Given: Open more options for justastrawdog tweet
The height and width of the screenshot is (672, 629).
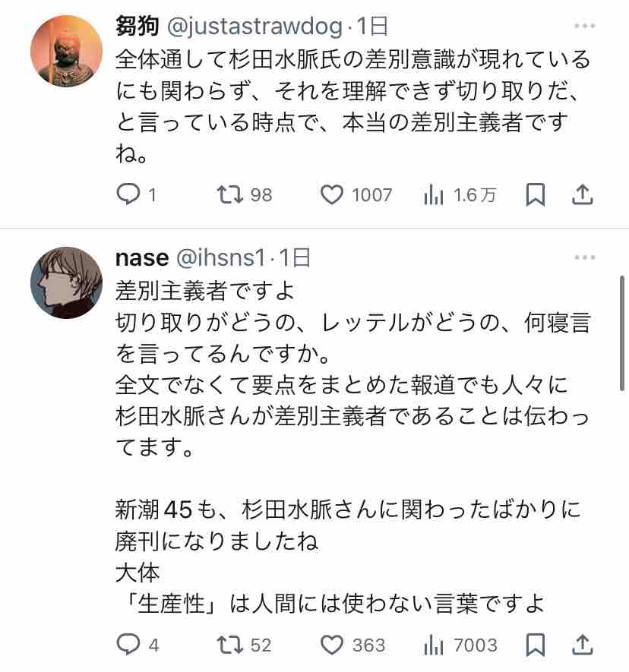Looking at the screenshot, I should [x=584, y=26].
